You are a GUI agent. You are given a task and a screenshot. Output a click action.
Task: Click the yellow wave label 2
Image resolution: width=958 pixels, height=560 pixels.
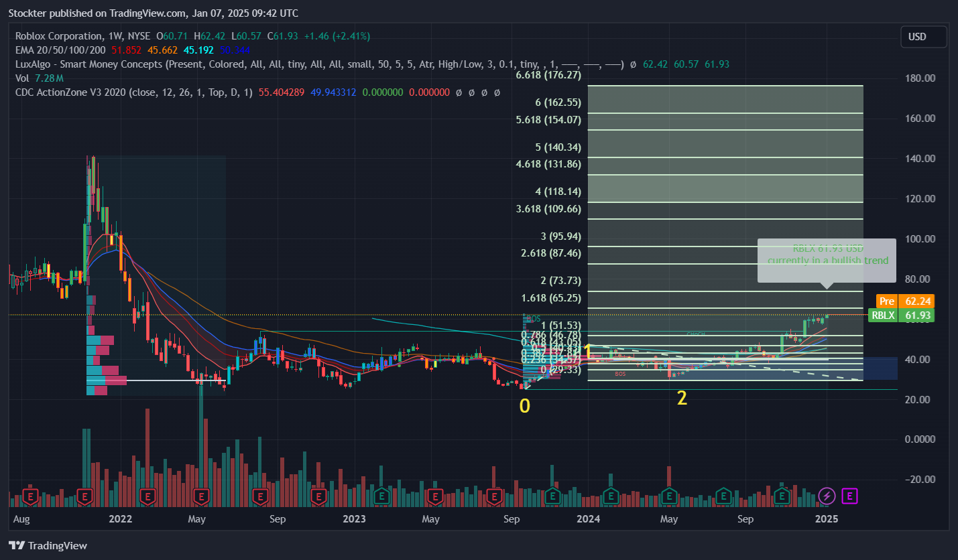tap(682, 399)
